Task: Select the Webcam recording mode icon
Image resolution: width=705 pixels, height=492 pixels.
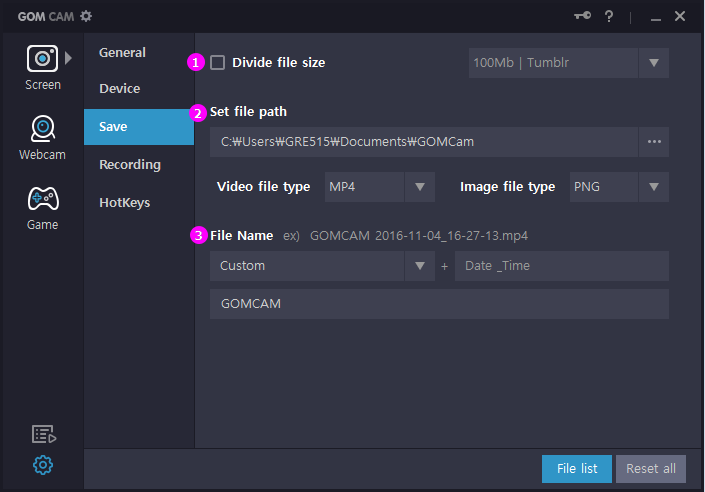Action: (x=43, y=129)
